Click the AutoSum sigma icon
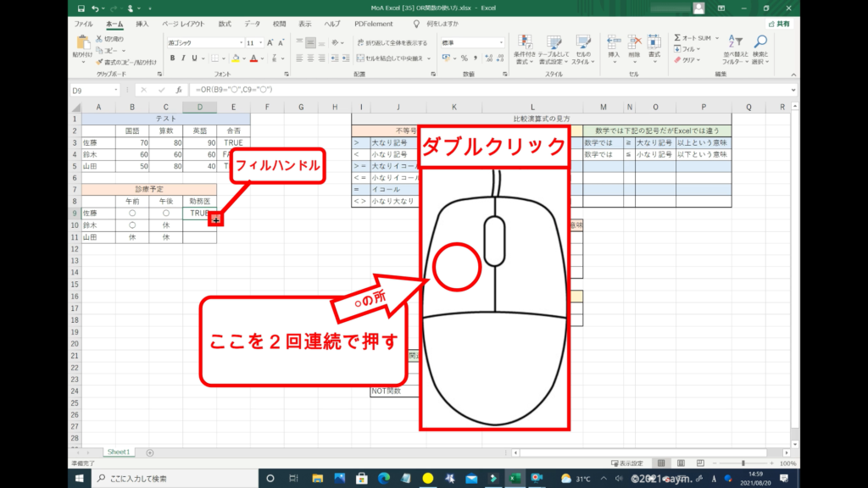The width and height of the screenshot is (868, 488). coord(678,38)
